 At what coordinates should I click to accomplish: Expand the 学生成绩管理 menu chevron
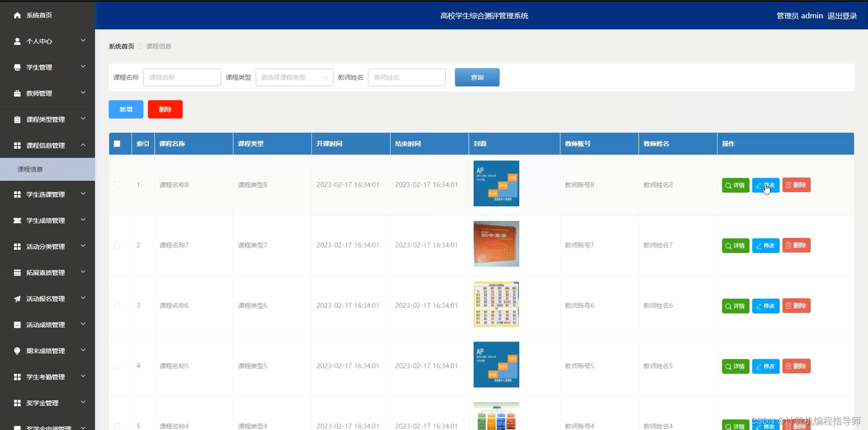click(83, 220)
